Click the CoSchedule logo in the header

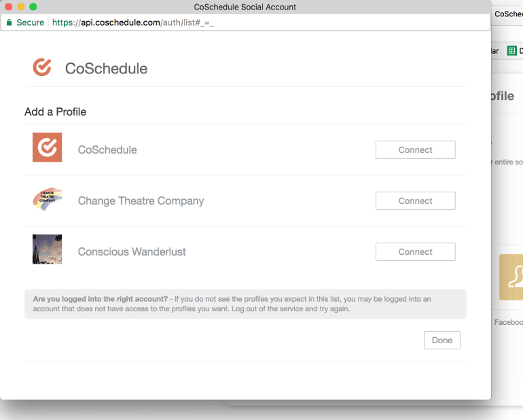coord(42,67)
